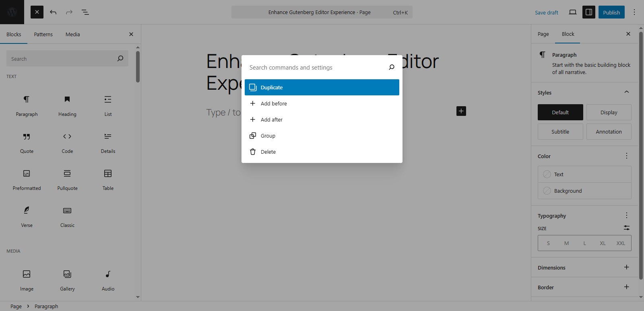
Task: Select the Blocks tab
Action: click(x=14, y=34)
